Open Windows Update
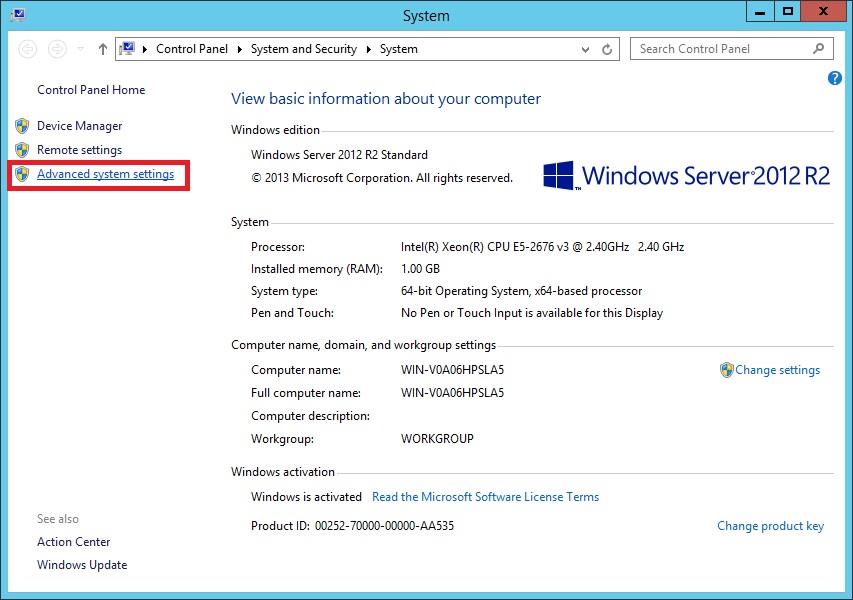 [x=82, y=565]
